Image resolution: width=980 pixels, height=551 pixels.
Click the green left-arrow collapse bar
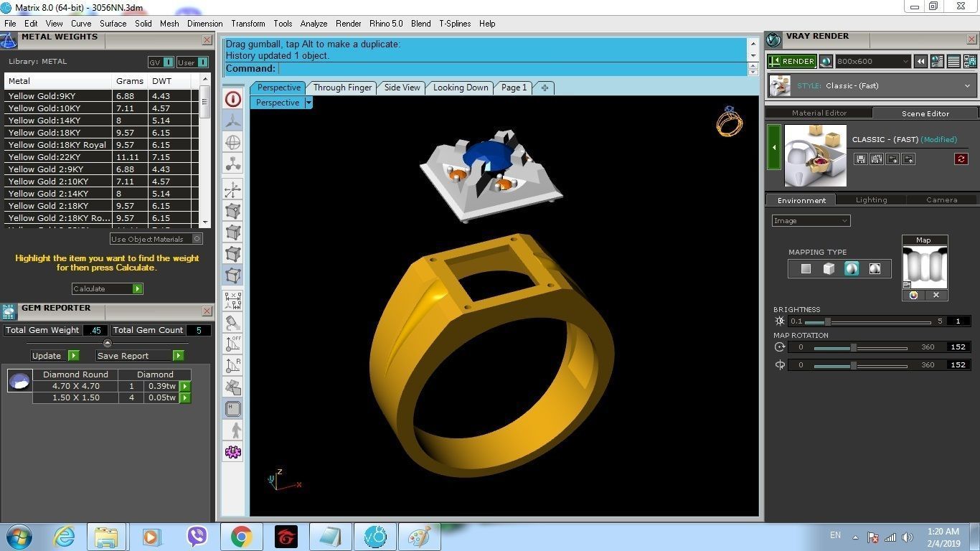point(774,147)
